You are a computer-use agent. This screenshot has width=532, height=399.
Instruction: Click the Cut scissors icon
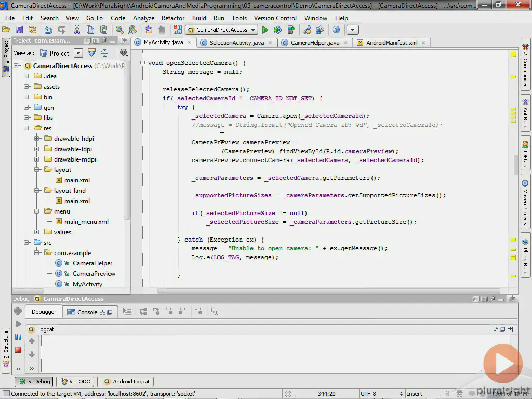77,30
